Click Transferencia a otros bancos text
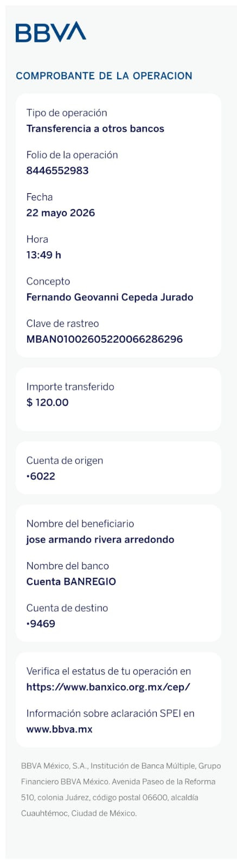 click(95, 129)
